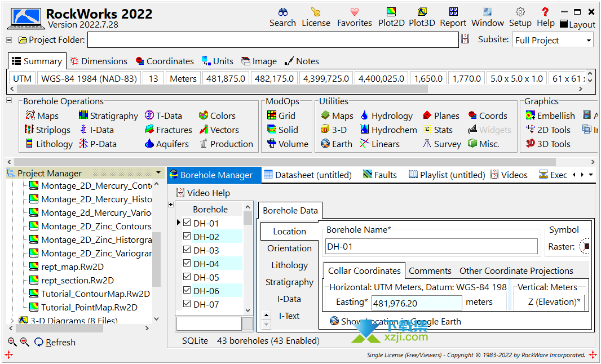Open the 3D Tools menu
Image resolution: width=601 pixels, height=364 pixels.
point(548,144)
